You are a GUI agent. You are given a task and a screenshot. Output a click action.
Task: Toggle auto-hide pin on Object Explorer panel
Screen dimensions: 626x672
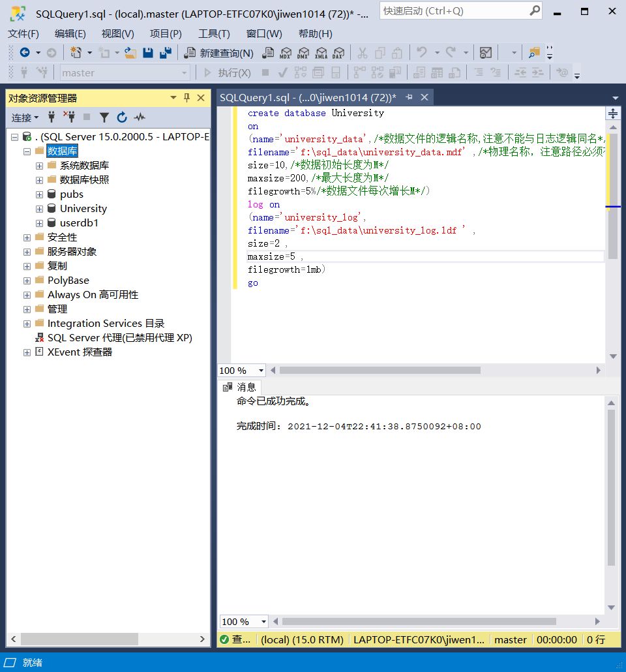tap(186, 98)
